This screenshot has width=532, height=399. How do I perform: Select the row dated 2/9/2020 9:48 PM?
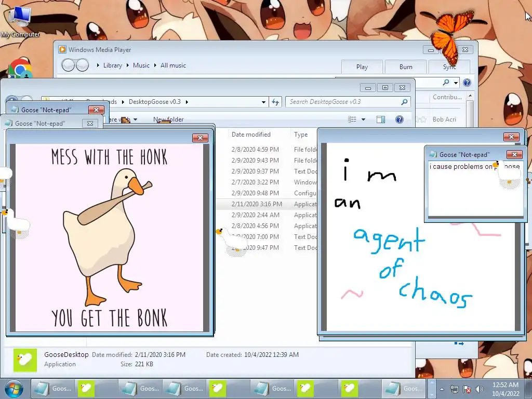(x=267, y=193)
